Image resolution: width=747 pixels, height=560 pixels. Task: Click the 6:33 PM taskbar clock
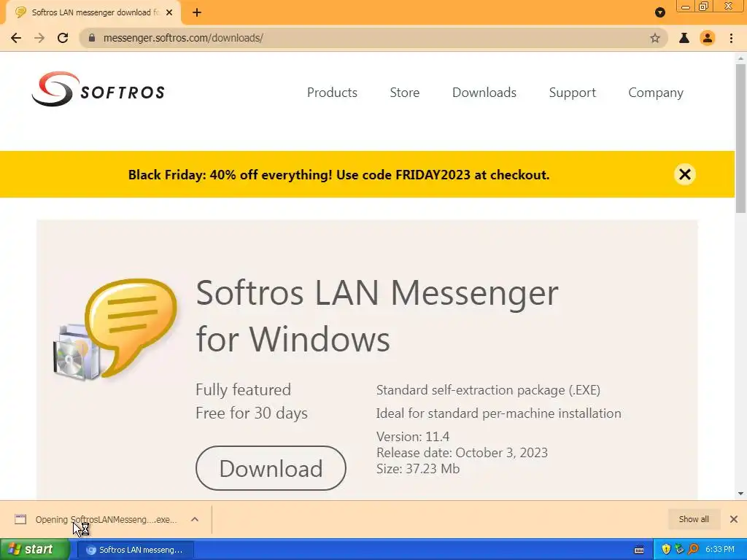click(719, 550)
